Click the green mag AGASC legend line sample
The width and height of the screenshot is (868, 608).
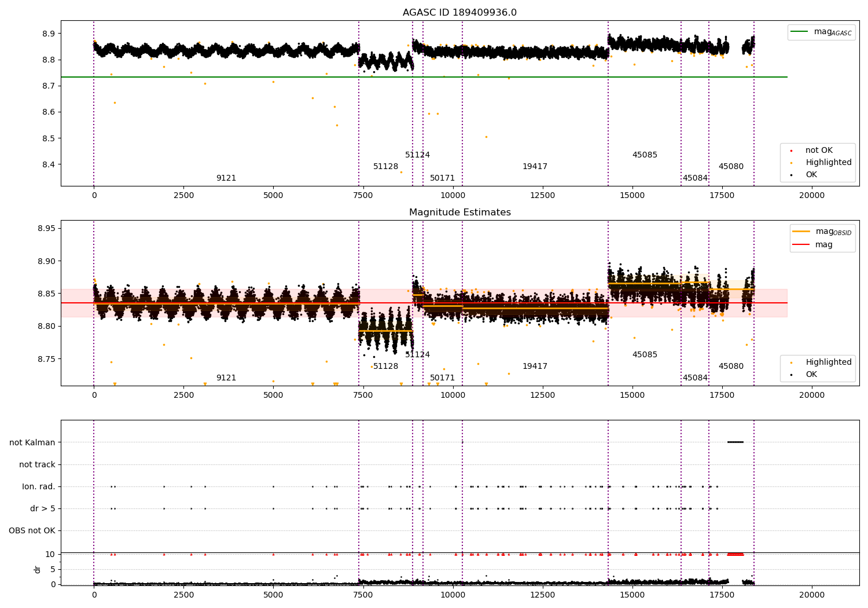(x=799, y=32)
